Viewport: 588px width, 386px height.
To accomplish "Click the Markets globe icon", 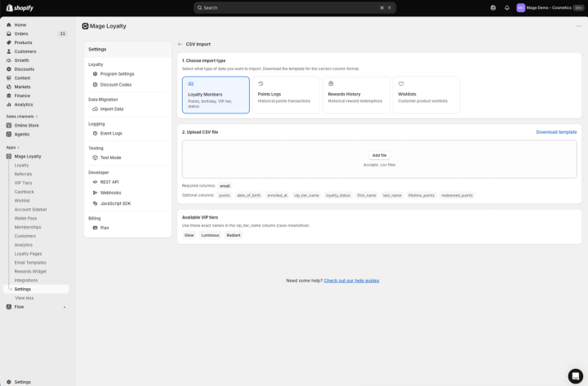I will click(9, 87).
